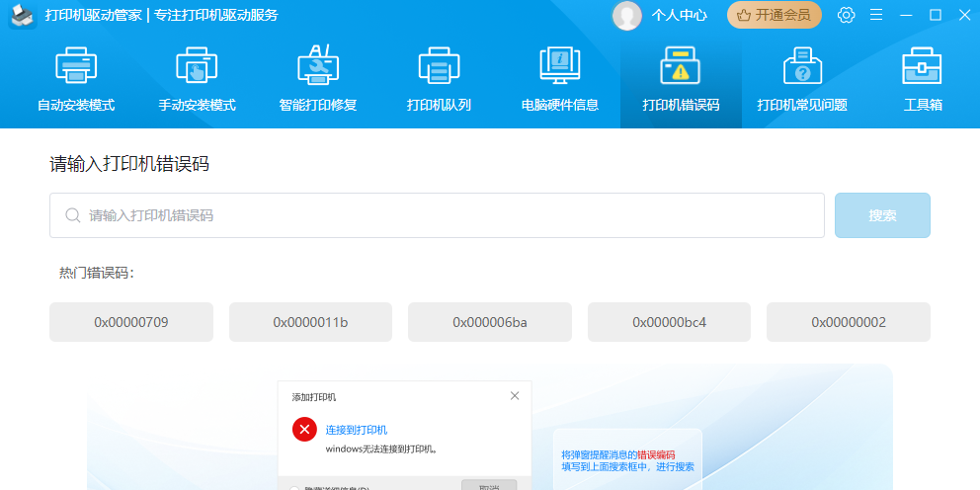Click error code 0x00000002
Viewport: 980px width, 490px height.
[849, 322]
